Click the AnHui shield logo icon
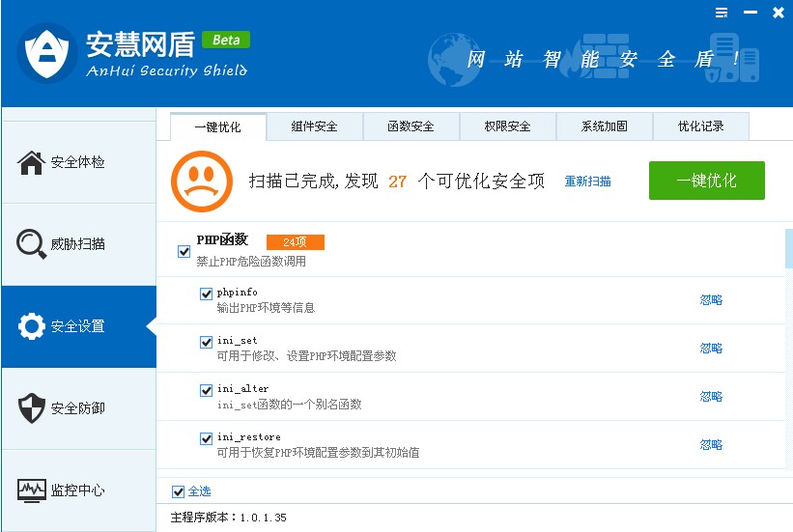This screenshot has height=532, width=793. [x=47, y=53]
